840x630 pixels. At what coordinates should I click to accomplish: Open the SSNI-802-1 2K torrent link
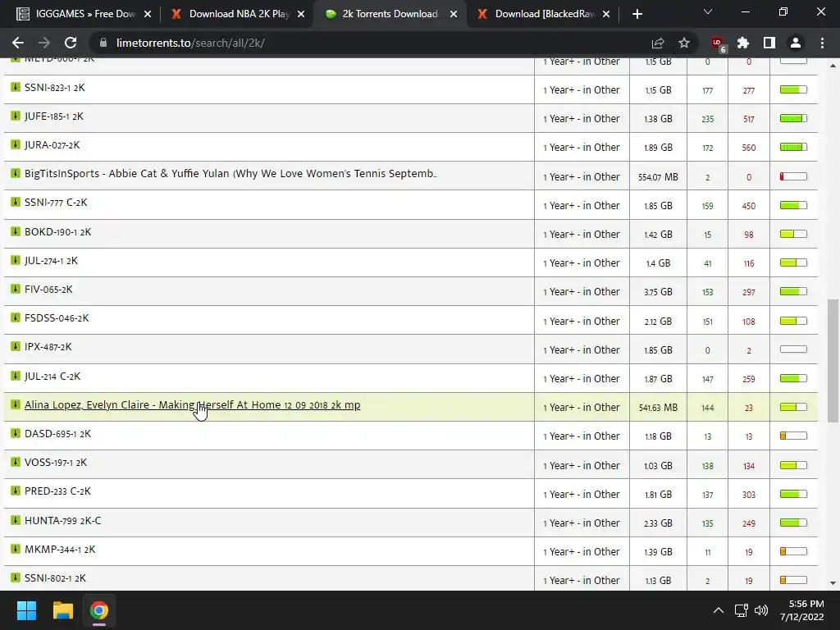click(55, 578)
